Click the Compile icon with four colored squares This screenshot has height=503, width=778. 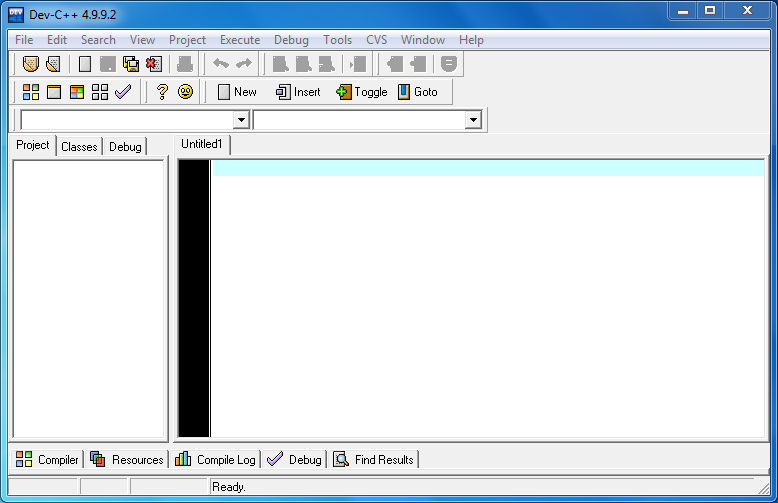point(31,92)
